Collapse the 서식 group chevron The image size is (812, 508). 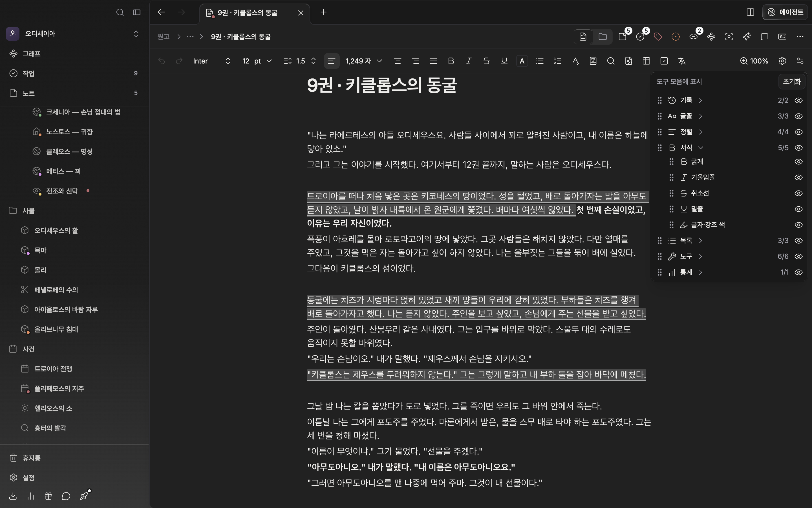coord(701,148)
